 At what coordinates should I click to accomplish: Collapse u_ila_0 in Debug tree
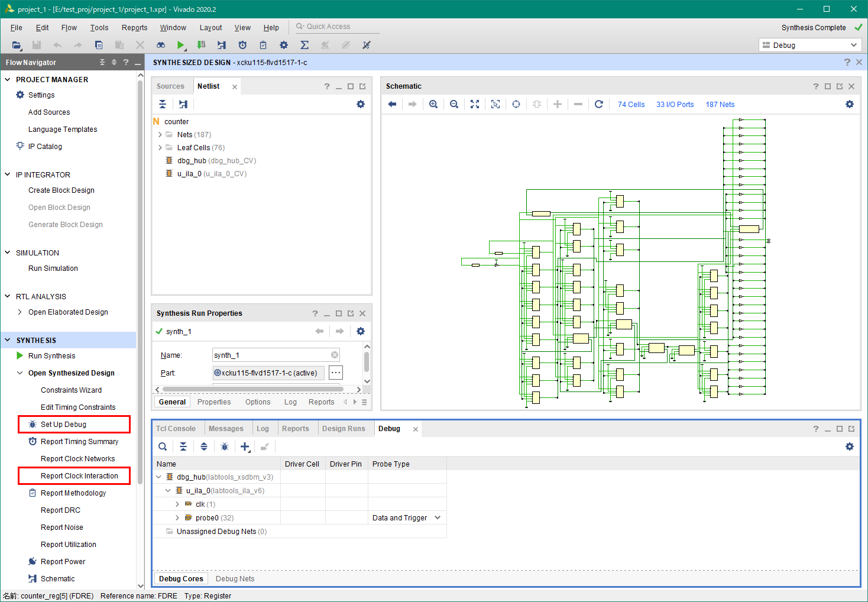(168, 491)
